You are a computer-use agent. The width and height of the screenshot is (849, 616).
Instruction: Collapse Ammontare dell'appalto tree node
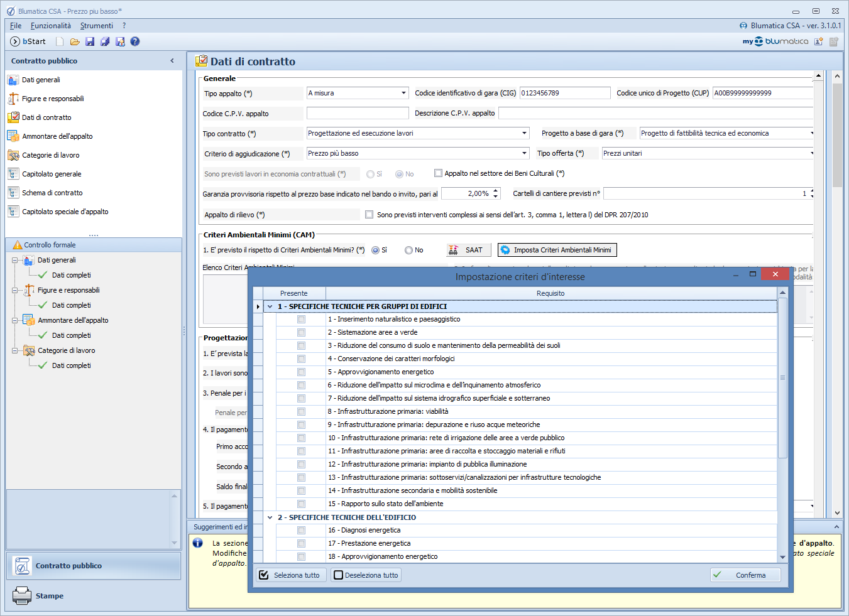tap(15, 320)
